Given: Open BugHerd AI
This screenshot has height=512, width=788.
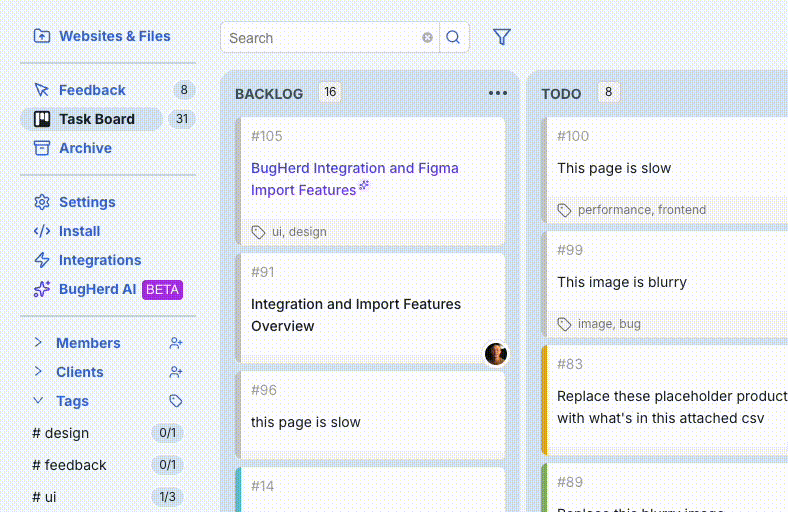Looking at the screenshot, I should pos(97,289).
